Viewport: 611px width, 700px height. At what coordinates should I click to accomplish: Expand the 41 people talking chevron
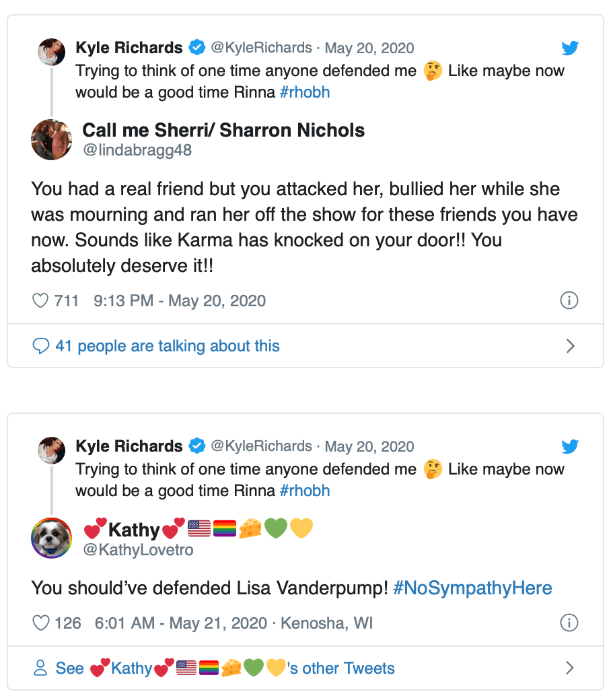click(x=570, y=346)
